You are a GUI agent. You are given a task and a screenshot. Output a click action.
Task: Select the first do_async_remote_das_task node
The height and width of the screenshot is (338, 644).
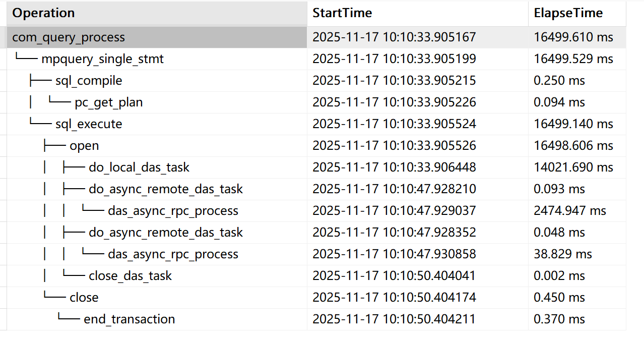coord(166,189)
